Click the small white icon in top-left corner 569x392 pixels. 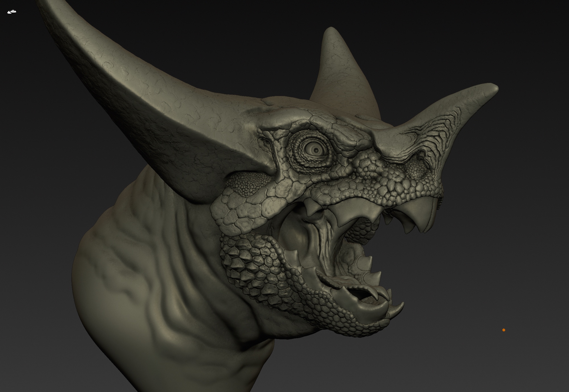point(12,12)
